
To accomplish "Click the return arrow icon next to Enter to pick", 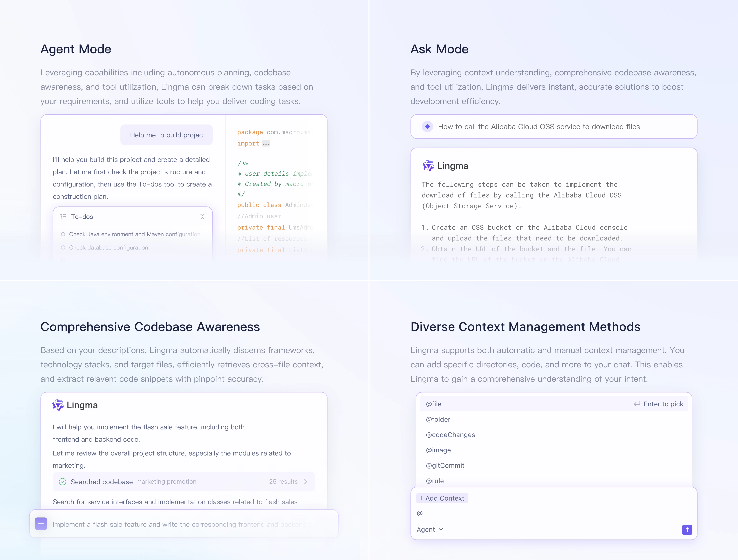I will point(637,404).
